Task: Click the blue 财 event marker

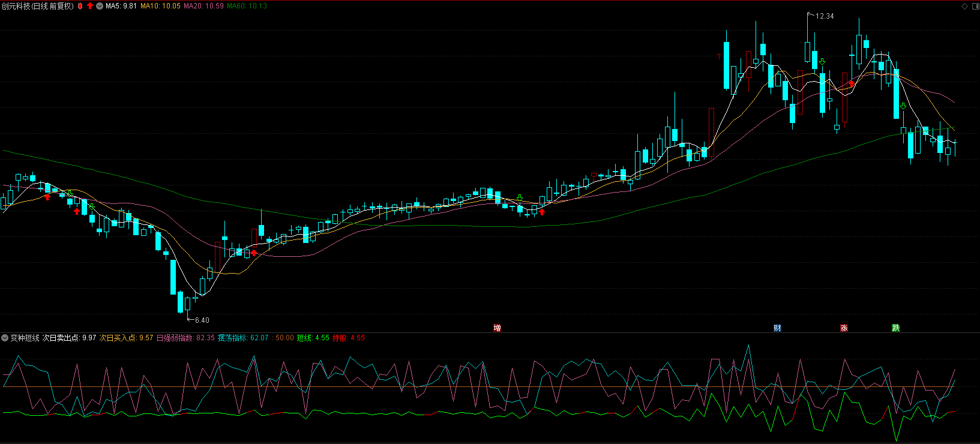Action: pyautogui.click(x=777, y=328)
